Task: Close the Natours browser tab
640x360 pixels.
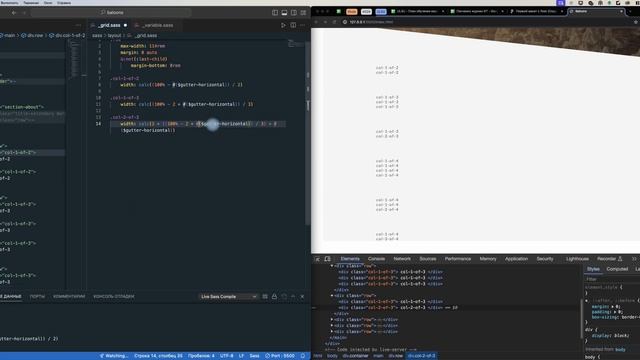Action: 621,11
